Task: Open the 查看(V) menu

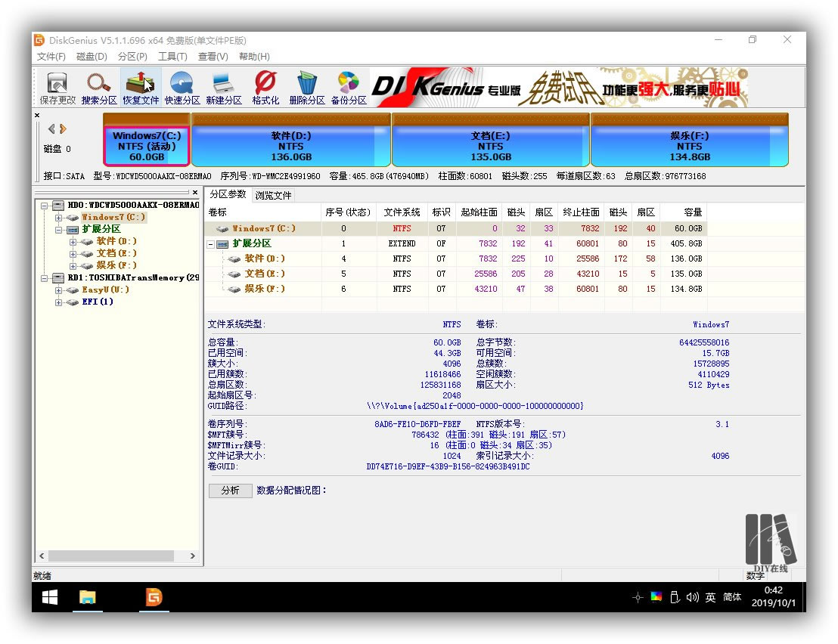Action: [213, 57]
